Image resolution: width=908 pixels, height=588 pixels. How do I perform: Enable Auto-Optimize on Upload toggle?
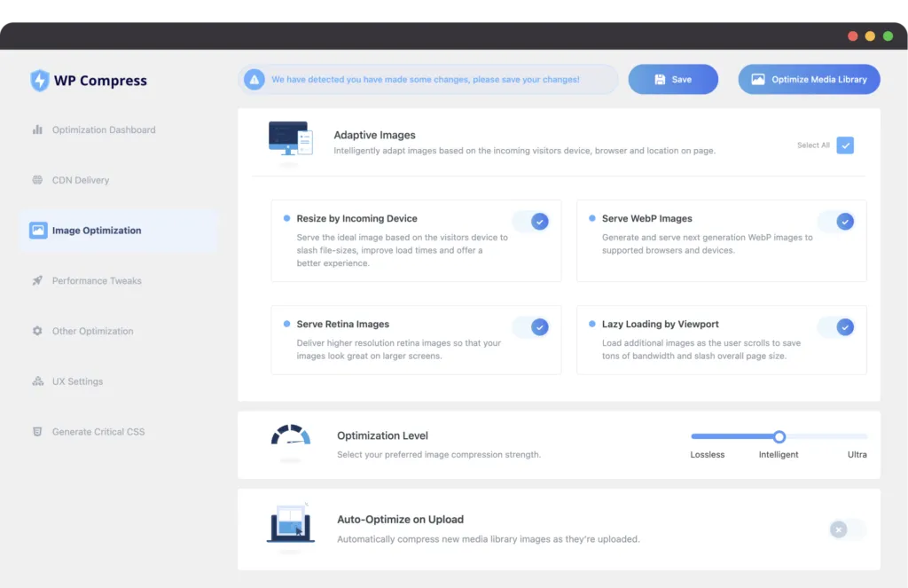[845, 529]
